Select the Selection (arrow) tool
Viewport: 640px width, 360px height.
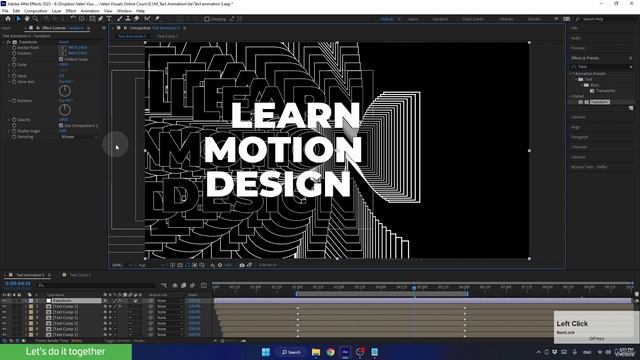(18, 19)
